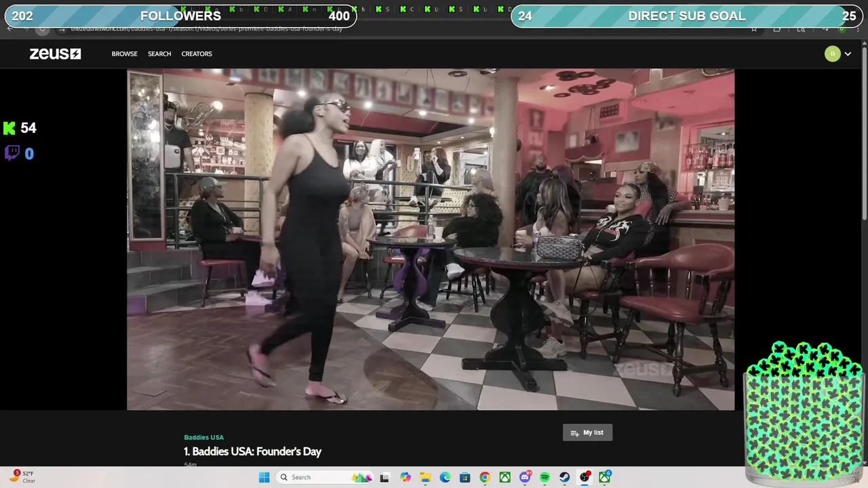
Task: Click the green user avatar
Action: [x=832, y=54]
